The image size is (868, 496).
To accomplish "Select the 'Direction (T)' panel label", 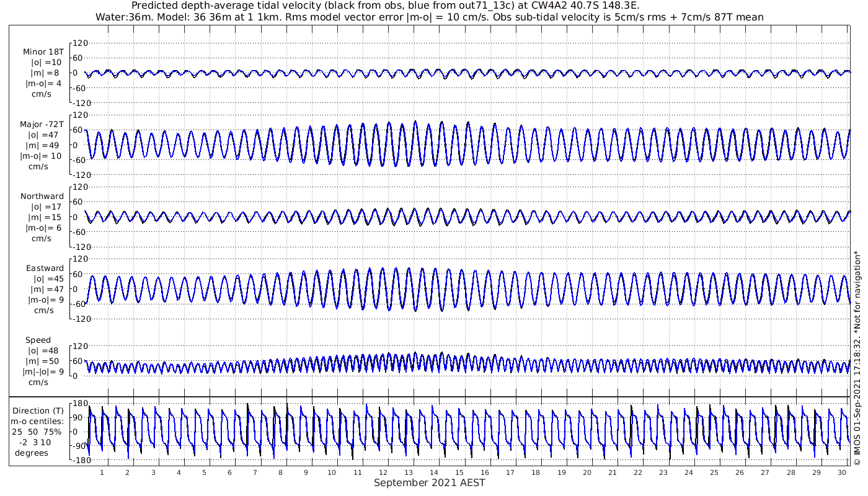I will [38, 411].
